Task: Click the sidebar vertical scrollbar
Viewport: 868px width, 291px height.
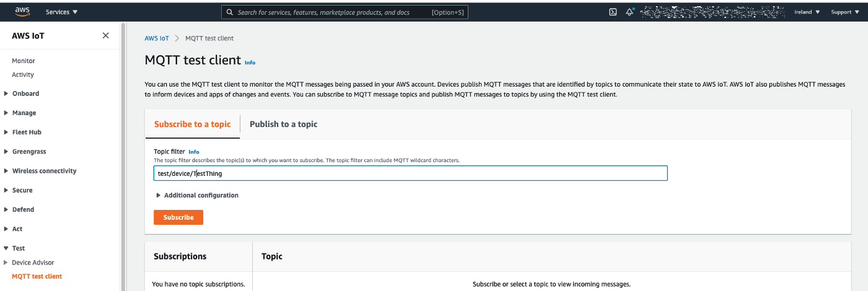Action: tap(123, 155)
